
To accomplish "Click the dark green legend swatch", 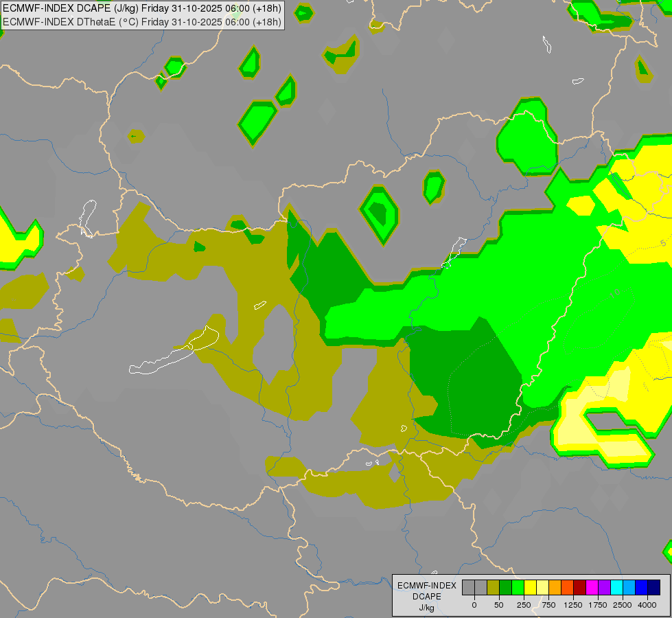I will (505, 587).
